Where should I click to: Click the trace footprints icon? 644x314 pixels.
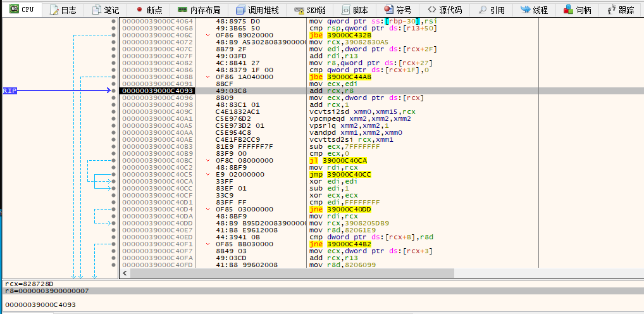(x=612, y=9)
